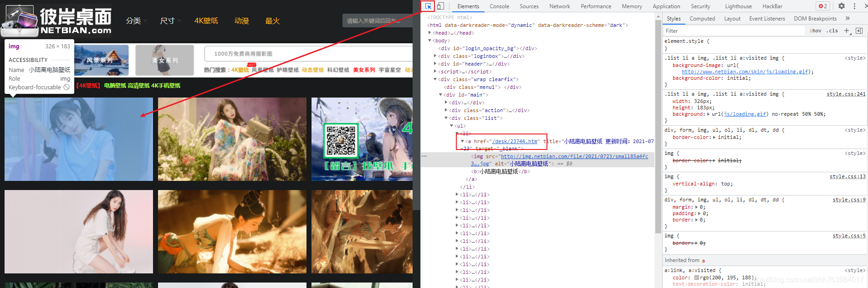The height and width of the screenshot is (288, 868).
Task: Open the style.css:13 source link
Action: 848,176
